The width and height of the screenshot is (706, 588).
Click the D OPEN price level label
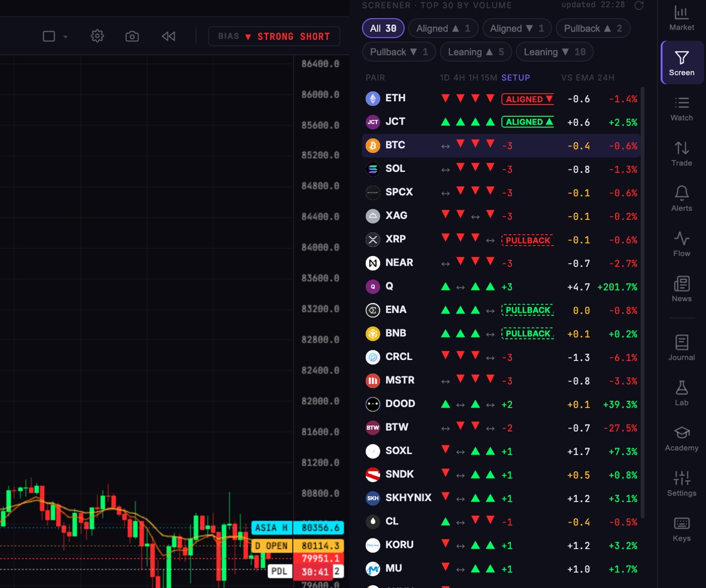click(272, 546)
